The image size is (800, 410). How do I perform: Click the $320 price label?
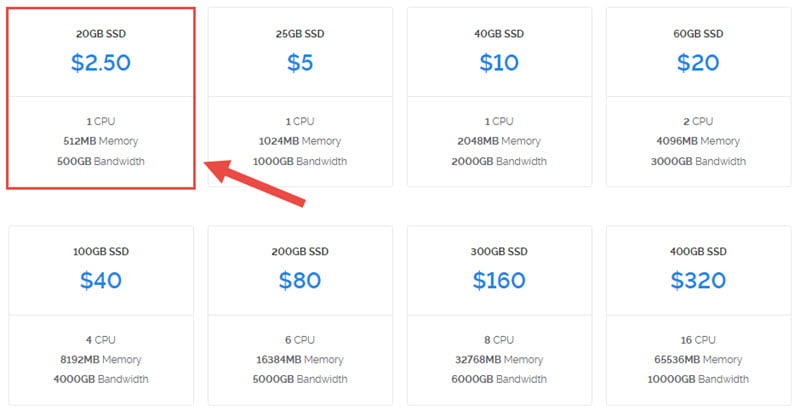pos(698,280)
